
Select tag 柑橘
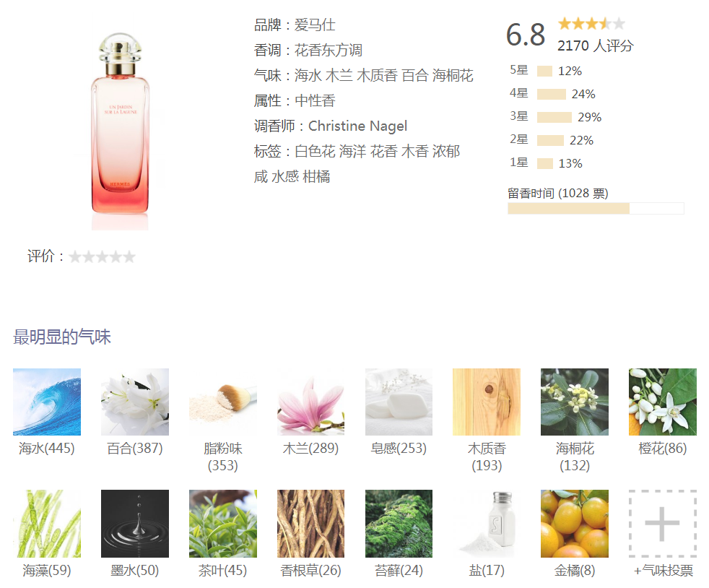pyautogui.click(x=316, y=177)
